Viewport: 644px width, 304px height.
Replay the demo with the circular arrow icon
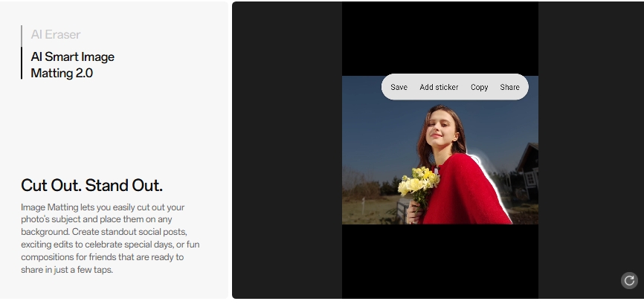coord(629,281)
